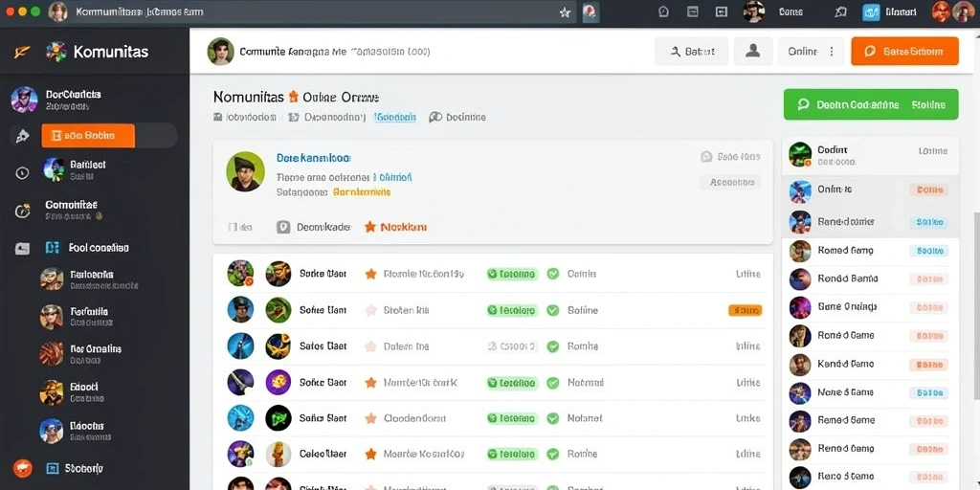The width and height of the screenshot is (980, 490).
Task: Click the green chat button at the top right
Action: tap(871, 104)
